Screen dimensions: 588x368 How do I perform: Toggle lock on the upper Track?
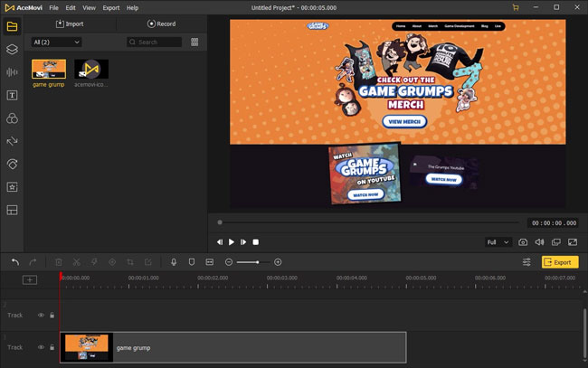[52, 316]
